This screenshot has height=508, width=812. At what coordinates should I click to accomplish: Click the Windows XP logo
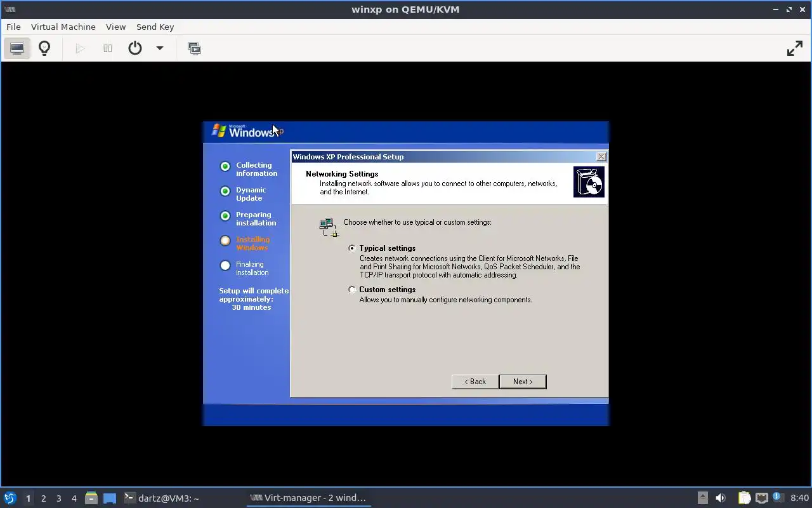247,131
